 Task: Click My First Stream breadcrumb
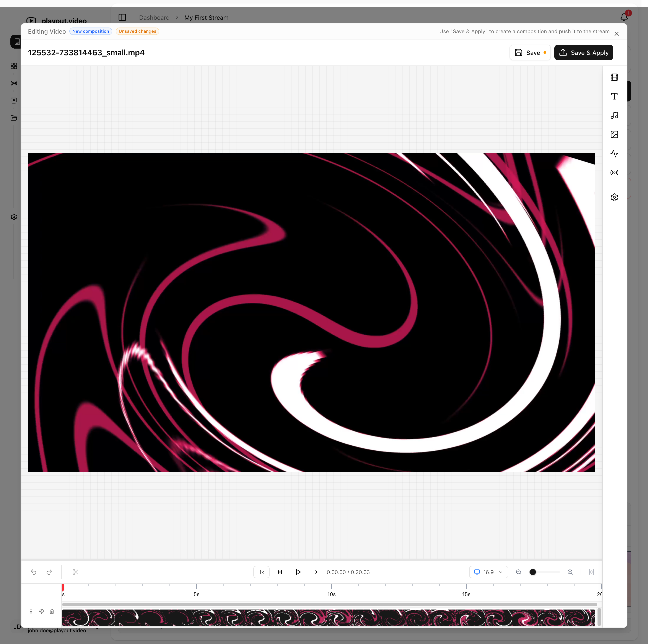click(x=206, y=17)
